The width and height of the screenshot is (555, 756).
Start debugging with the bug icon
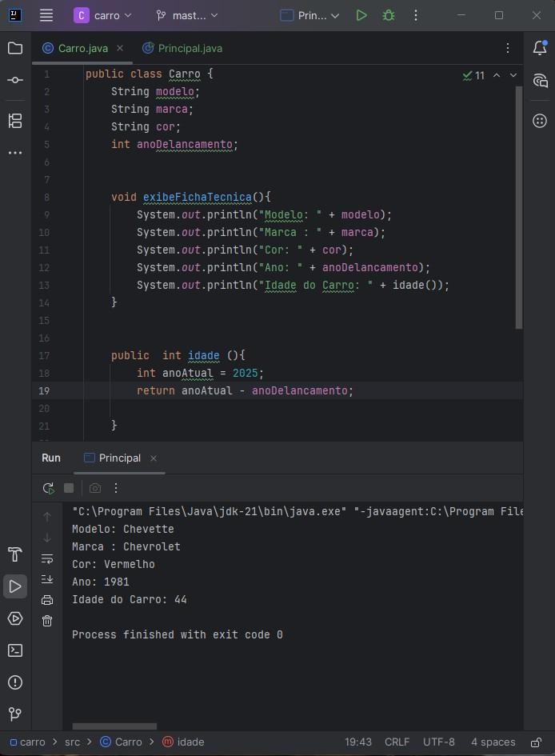pos(389,15)
